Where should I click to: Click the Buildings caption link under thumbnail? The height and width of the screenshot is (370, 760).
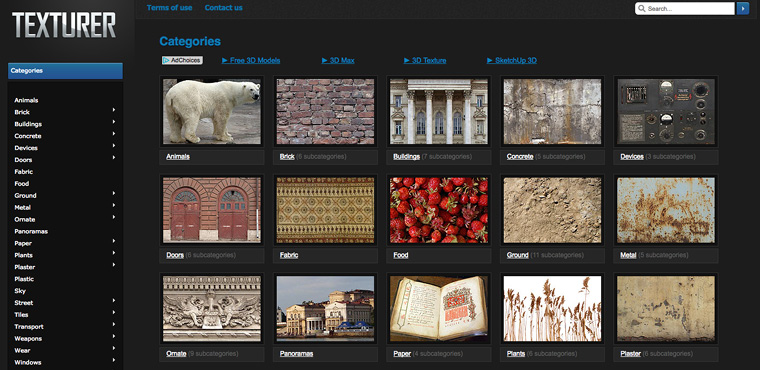[406, 157]
